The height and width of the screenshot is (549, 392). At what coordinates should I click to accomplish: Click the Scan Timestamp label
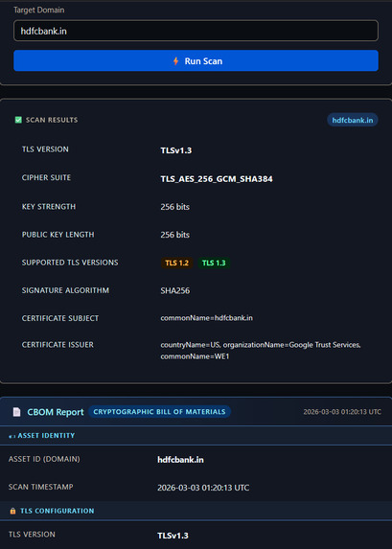[x=40, y=487]
